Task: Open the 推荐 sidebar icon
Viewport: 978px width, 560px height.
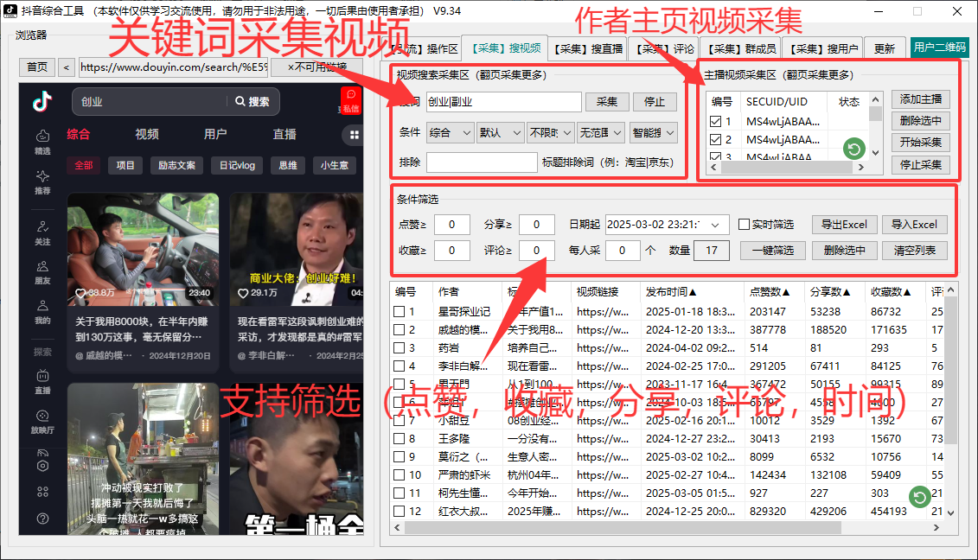Action: pyautogui.click(x=42, y=181)
